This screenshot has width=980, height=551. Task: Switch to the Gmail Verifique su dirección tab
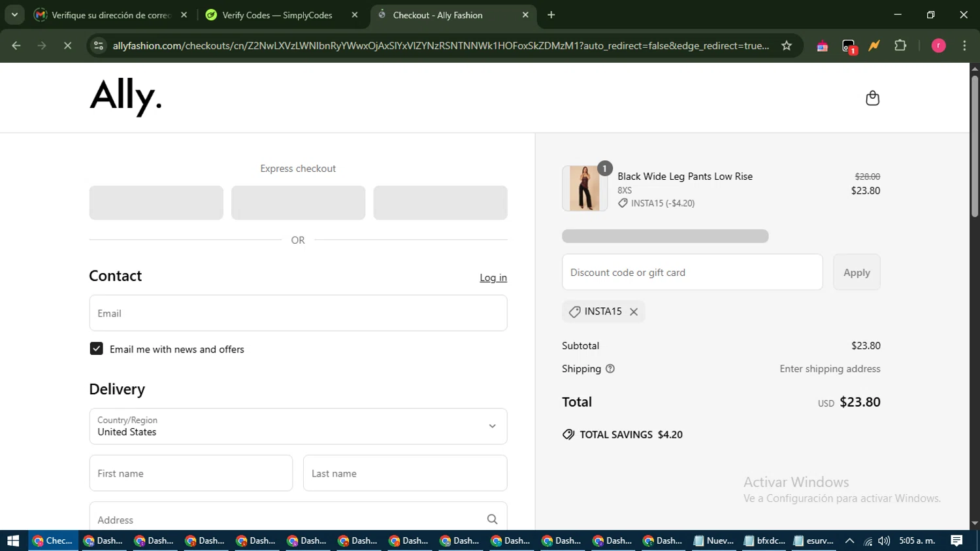pyautogui.click(x=111, y=15)
